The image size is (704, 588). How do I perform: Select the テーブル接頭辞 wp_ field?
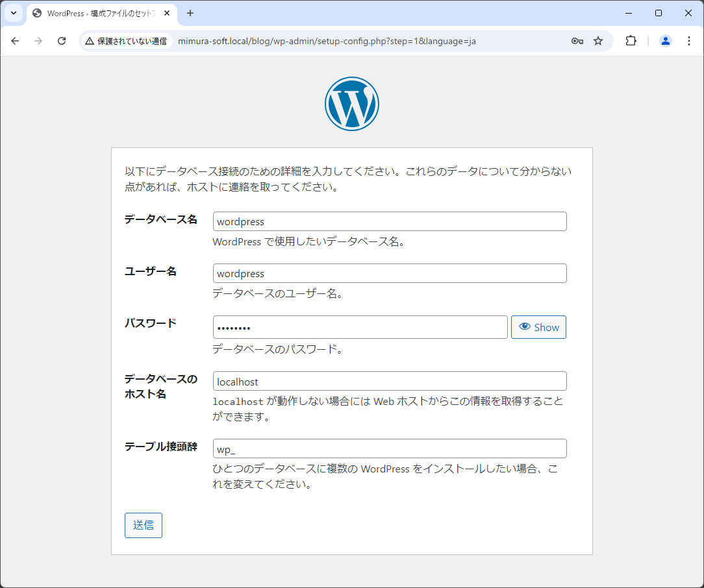(x=390, y=448)
